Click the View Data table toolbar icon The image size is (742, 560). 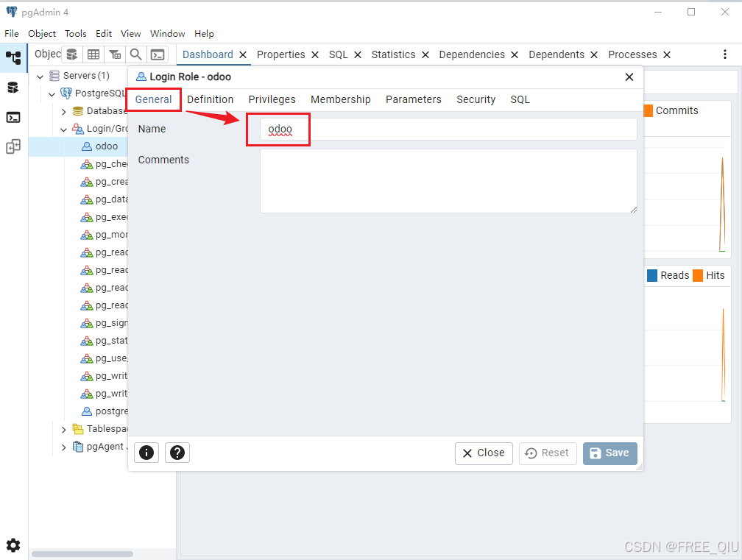[x=93, y=54]
